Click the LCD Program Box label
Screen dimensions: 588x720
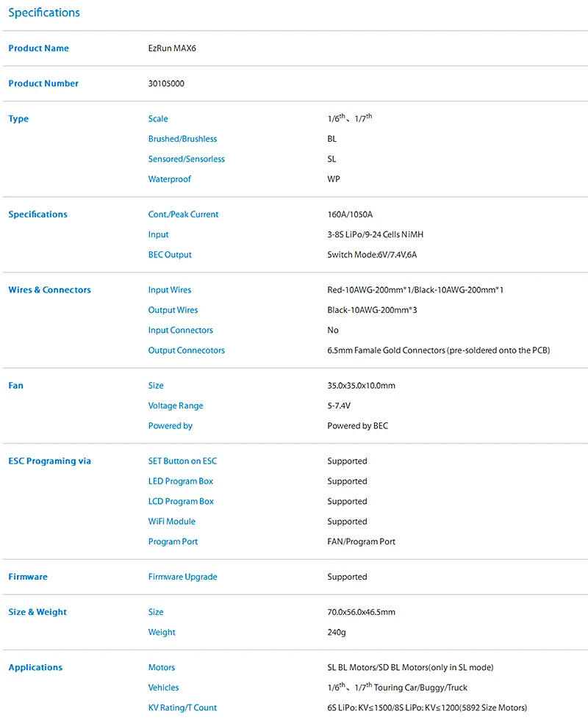pyautogui.click(x=181, y=501)
